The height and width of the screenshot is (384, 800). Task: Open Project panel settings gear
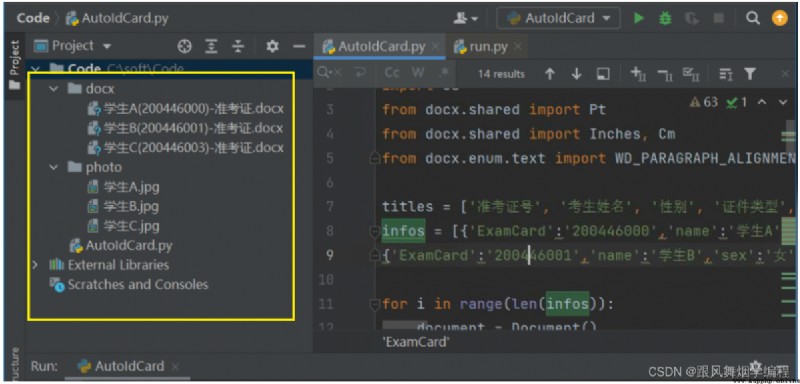click(272, 46)
